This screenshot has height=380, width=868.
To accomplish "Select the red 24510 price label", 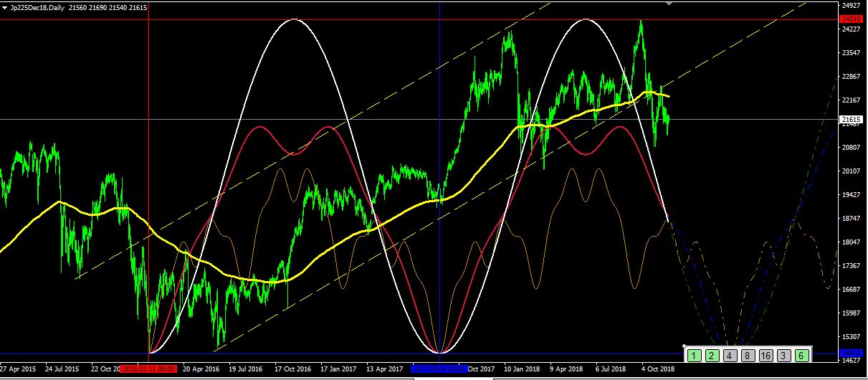I will coord(851,19).
